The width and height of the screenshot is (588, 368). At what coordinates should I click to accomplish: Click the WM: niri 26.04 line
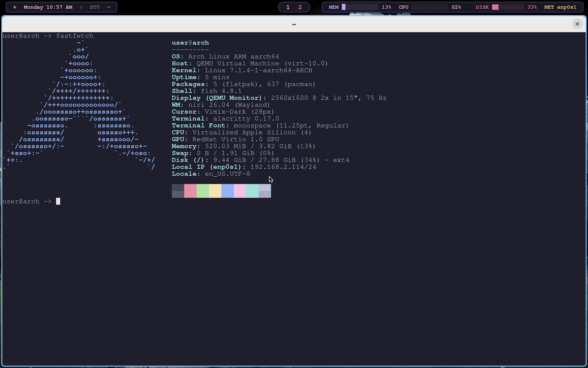tap(221, 105)
